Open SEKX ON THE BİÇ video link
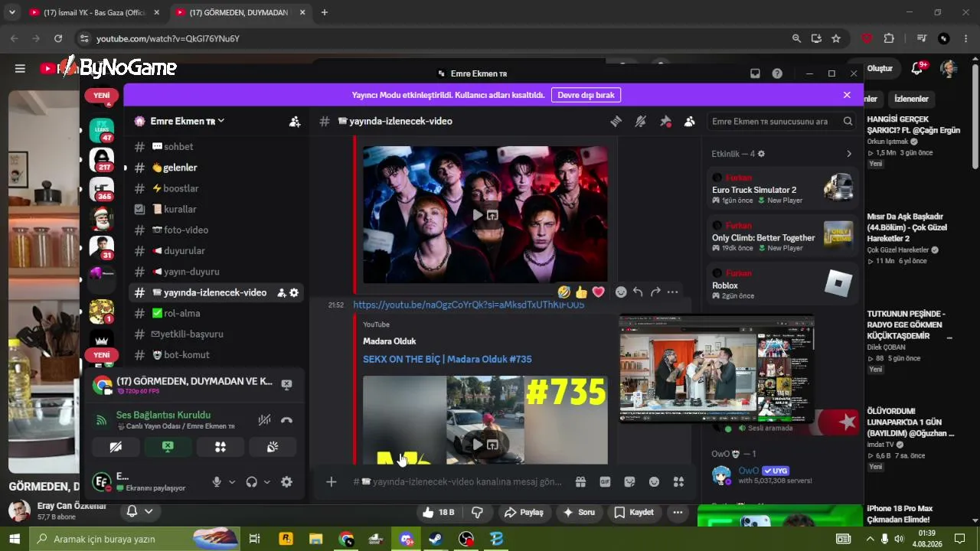Viewport: 980px width, 551px height. 447,359
